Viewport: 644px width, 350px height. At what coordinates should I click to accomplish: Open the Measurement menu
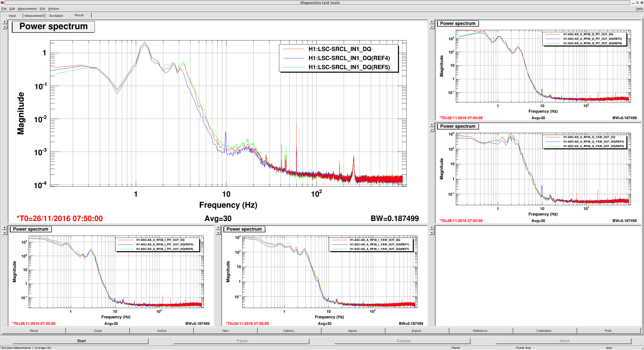27,9
